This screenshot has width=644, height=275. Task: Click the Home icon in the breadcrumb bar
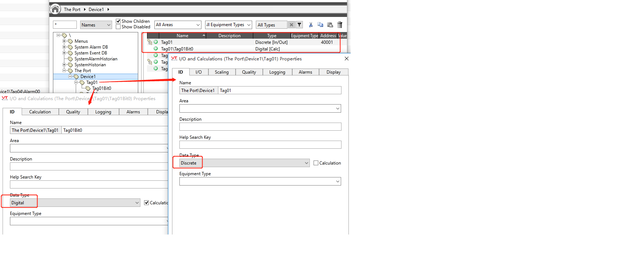point(55,9)
